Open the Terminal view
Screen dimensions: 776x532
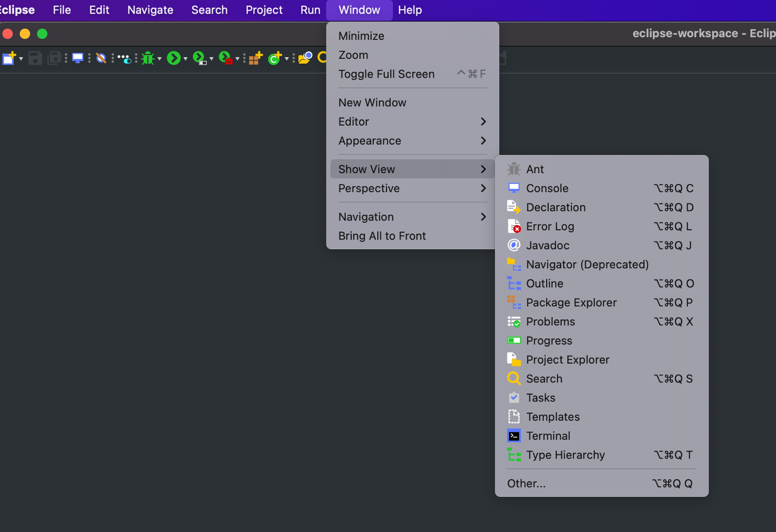[x=602, y=436]
